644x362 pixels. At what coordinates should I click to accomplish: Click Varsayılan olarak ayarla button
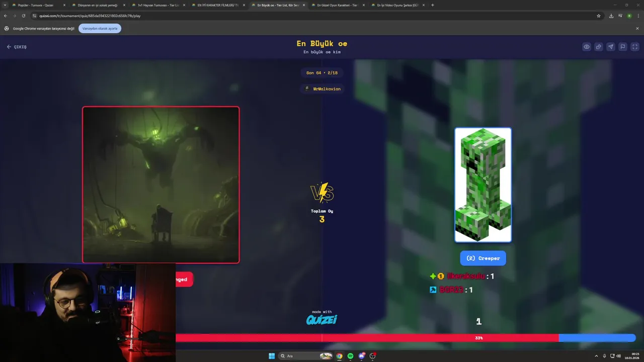tap(100, 29)
